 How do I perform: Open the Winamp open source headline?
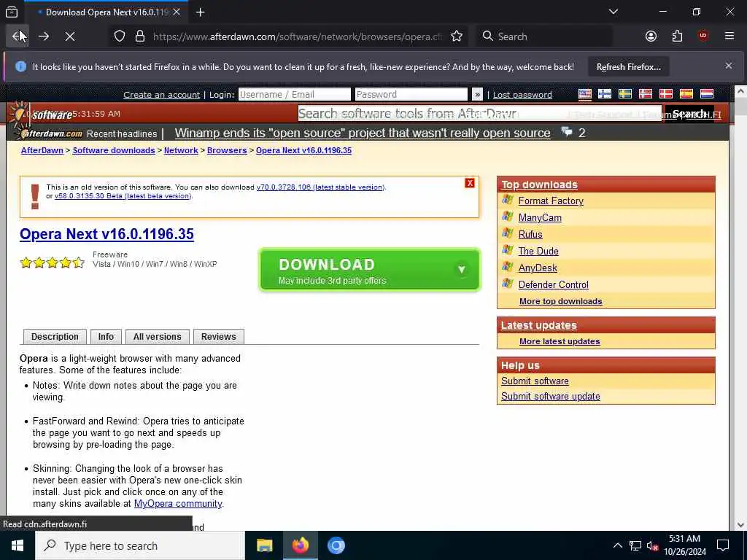tap(362, 133)
